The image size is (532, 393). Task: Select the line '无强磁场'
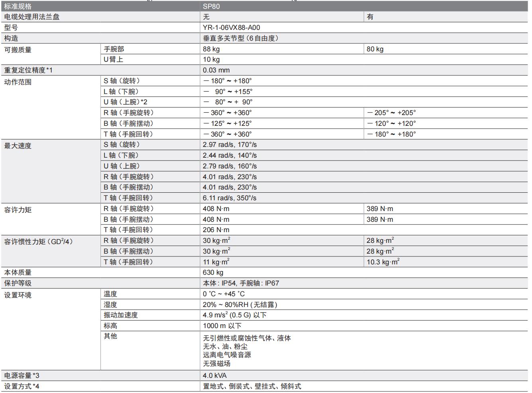pos(217,364)
